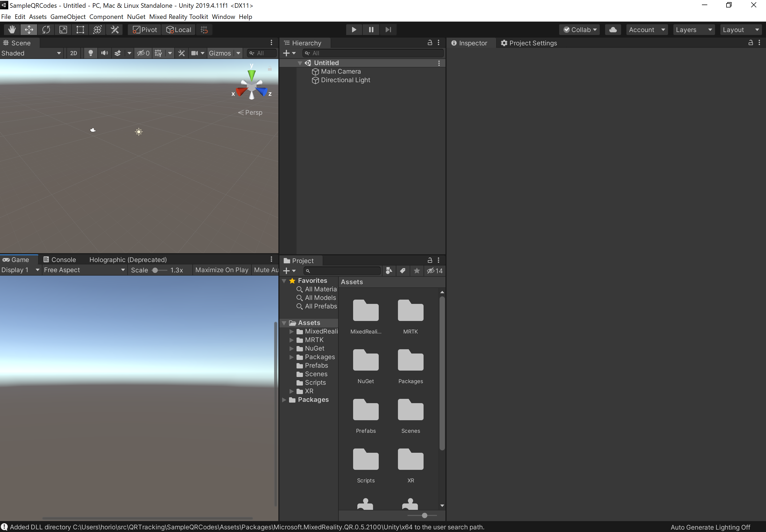Toggle scene lighting bulb icon
The height and width of the screenshot is (532, 766).
pyautogui.click(x=90, y=53)
